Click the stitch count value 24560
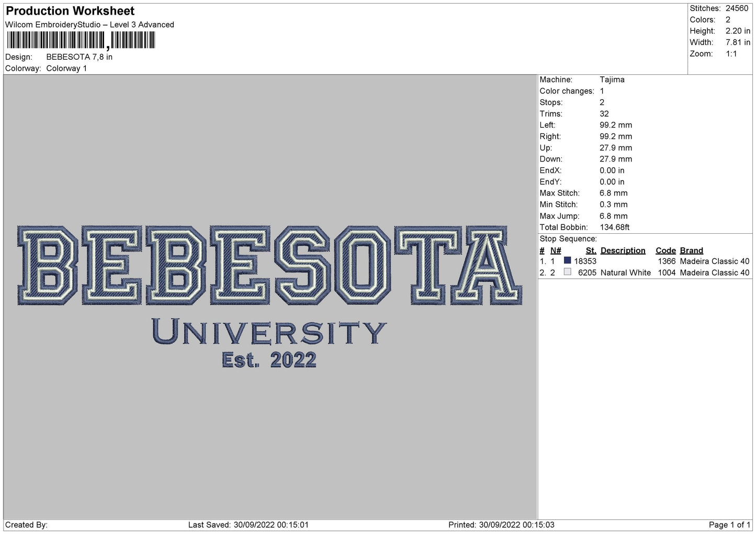The width and height of the screenshot is (756, 534). tap(737, 8)
